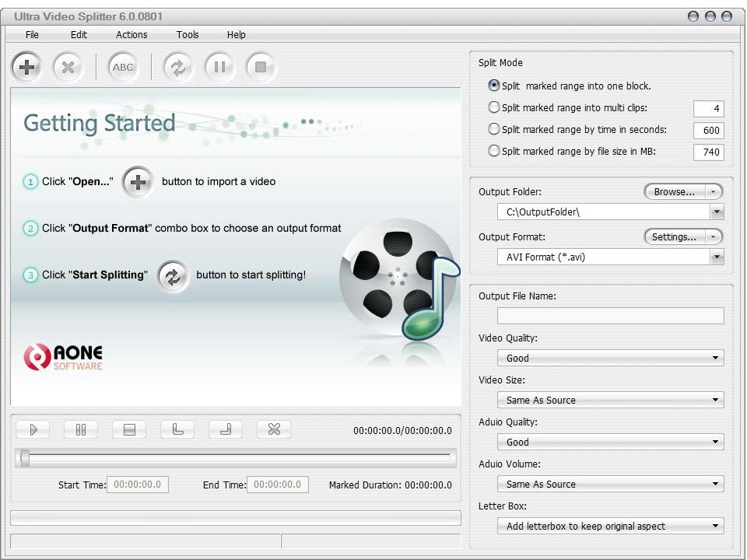747x560 pixels.
Task: Click the Start Time field
Action: (138, 485)
